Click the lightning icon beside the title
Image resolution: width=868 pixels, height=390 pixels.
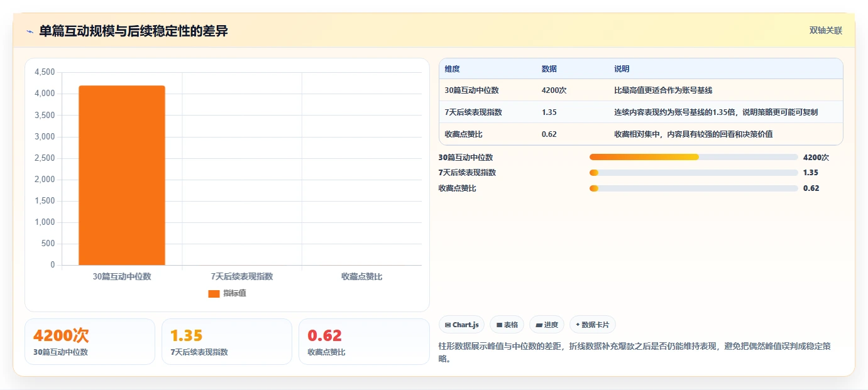[30, 31]
